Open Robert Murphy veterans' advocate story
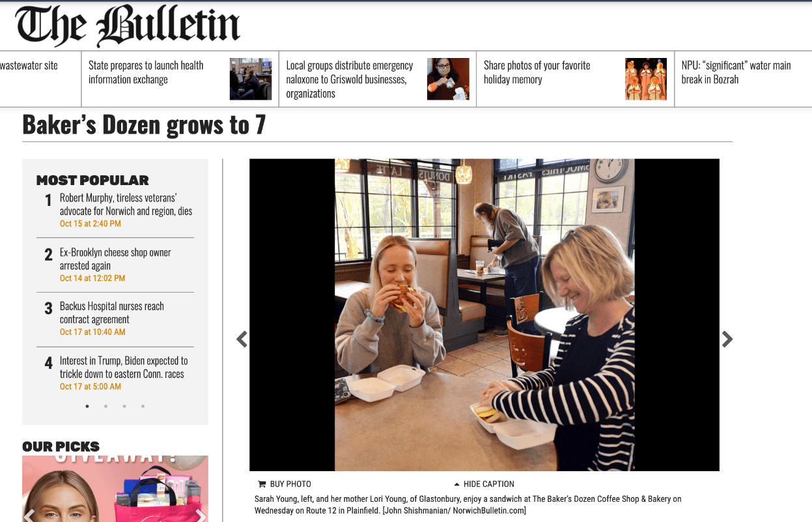This screenshot has width=812, height=522. (x=126, y=204)
